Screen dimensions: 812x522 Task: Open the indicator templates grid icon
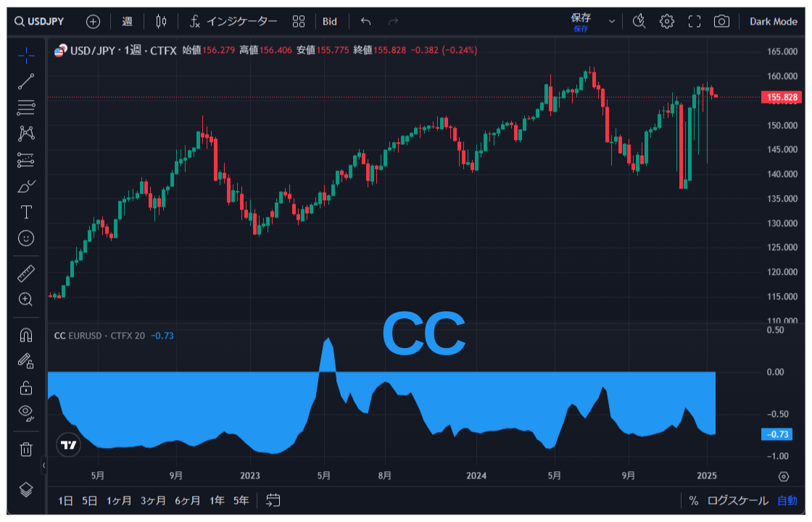pos(299,21)
